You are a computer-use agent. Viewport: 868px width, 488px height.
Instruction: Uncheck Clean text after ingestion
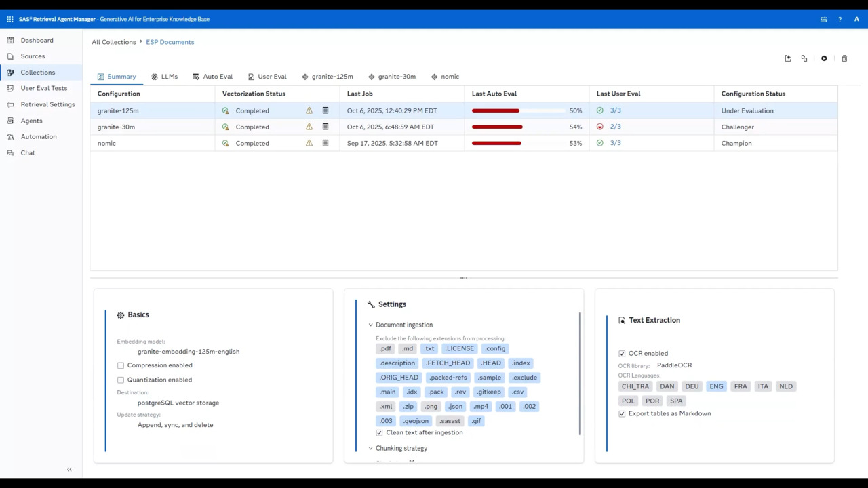tap(379, 433)
